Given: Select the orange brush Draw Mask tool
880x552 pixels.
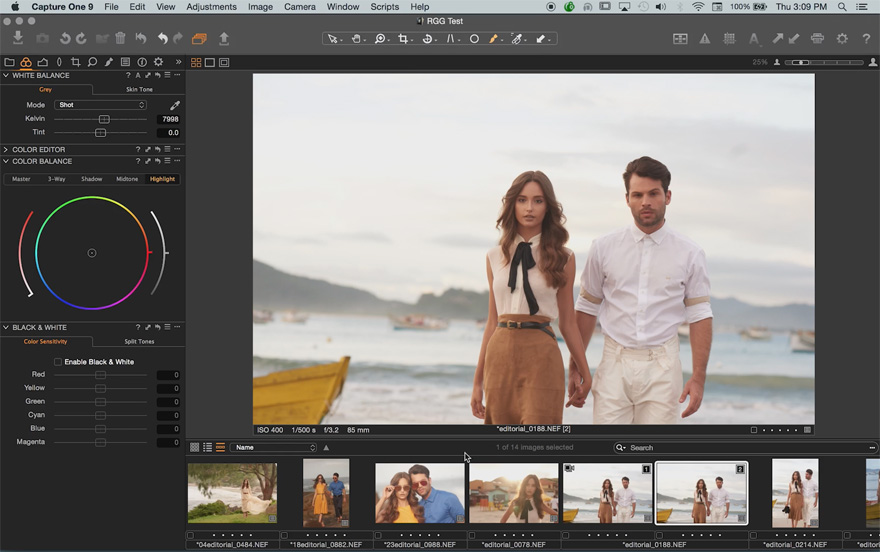Looking at the screenshot, I should [493, 39].
